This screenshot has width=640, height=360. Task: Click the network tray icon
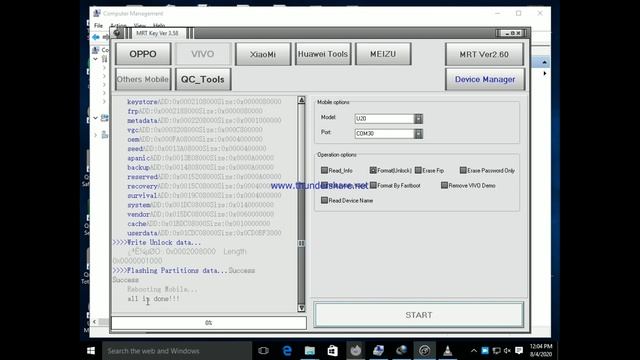pyautogui.click(x=496, y=351)
